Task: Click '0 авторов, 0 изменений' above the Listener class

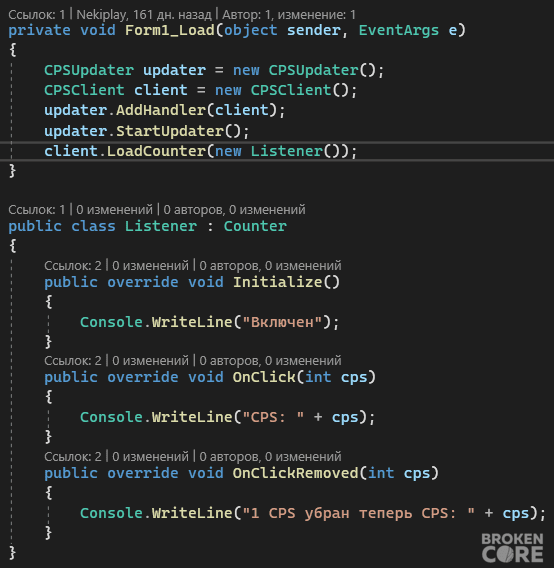Action: (234, 209)
